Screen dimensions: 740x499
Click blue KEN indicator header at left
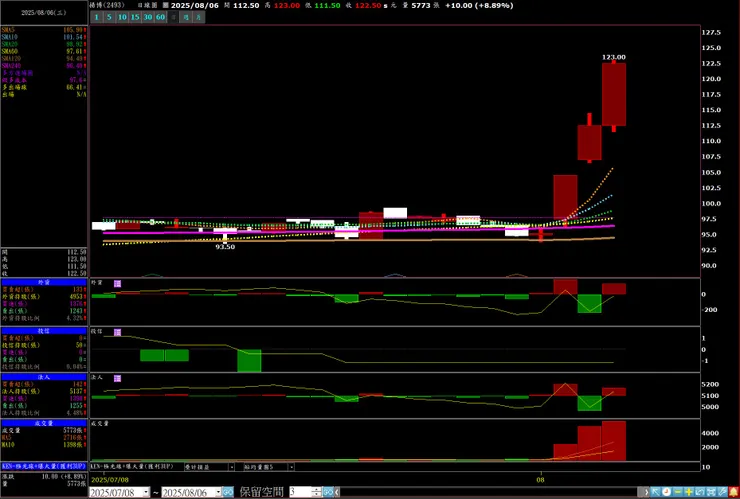(44, 466)
